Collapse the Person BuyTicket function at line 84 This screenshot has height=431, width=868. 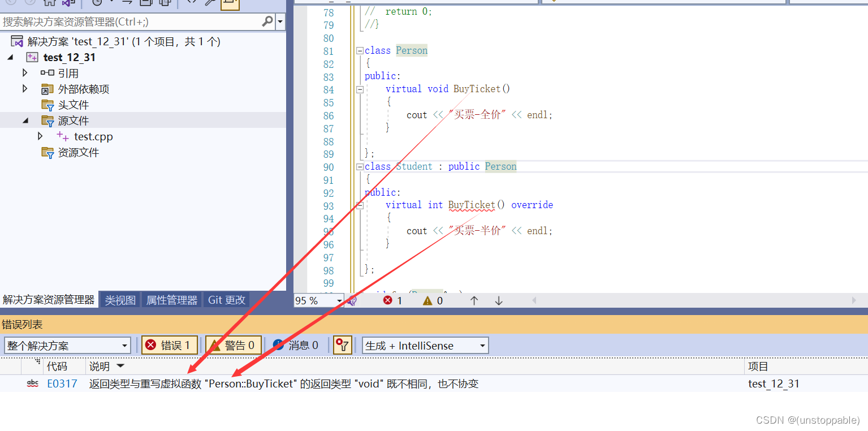360,89
